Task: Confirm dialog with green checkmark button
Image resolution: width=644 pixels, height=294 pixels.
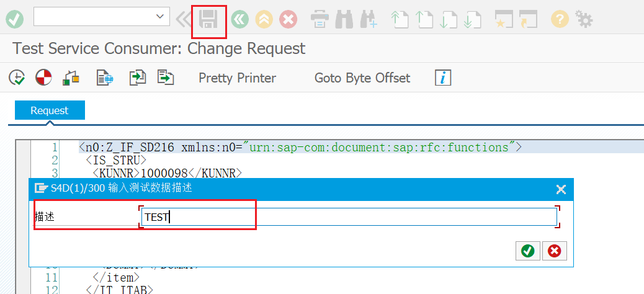Action: pos(528,251)
